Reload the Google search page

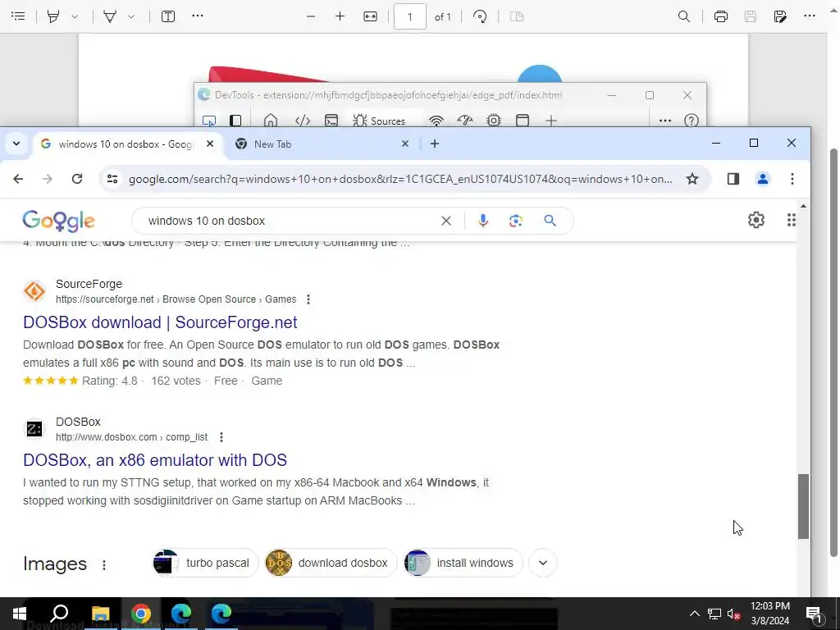pyautogui.click(x=77, y=179)
